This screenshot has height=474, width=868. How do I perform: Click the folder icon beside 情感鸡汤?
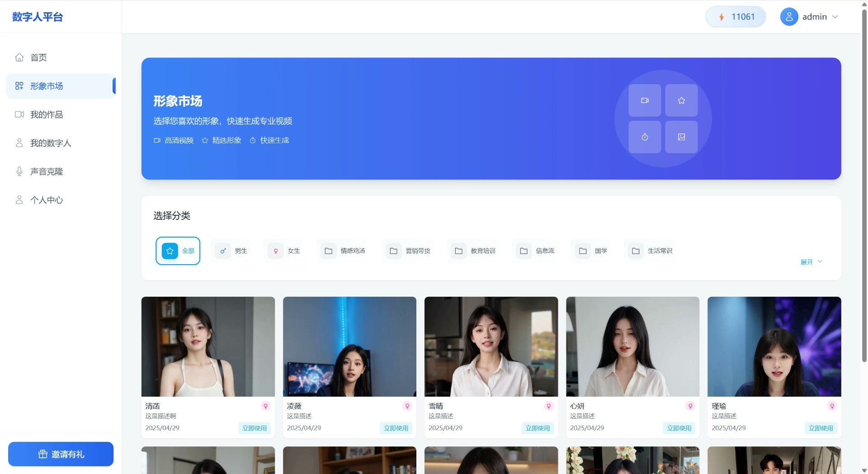(x=329, y=251)
